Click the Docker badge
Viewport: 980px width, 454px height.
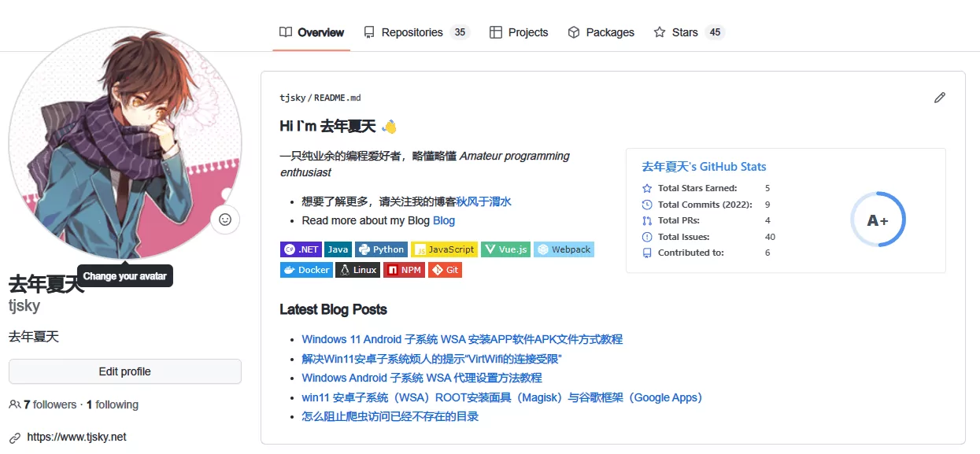pyautogui.click(x=306, y=270)
